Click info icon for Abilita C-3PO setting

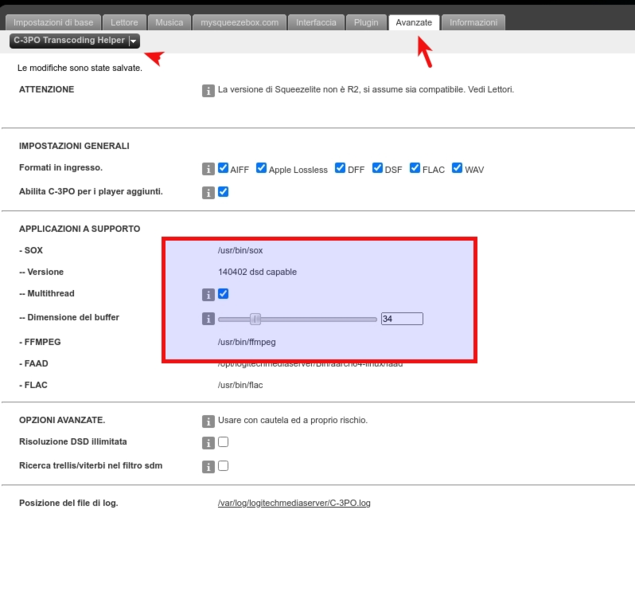[208, 192]
